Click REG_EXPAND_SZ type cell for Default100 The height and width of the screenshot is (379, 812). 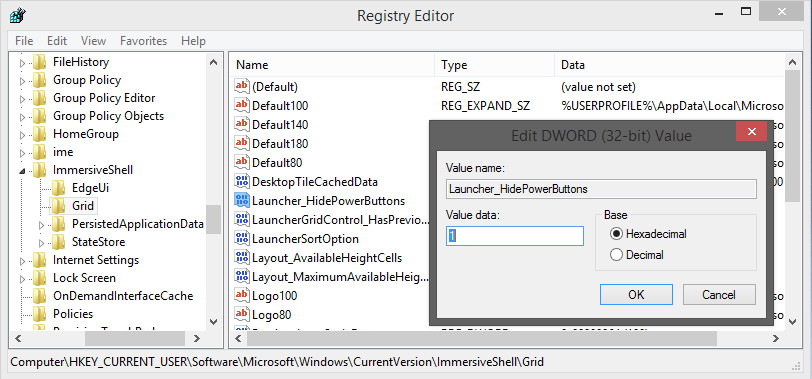[485, 106]
